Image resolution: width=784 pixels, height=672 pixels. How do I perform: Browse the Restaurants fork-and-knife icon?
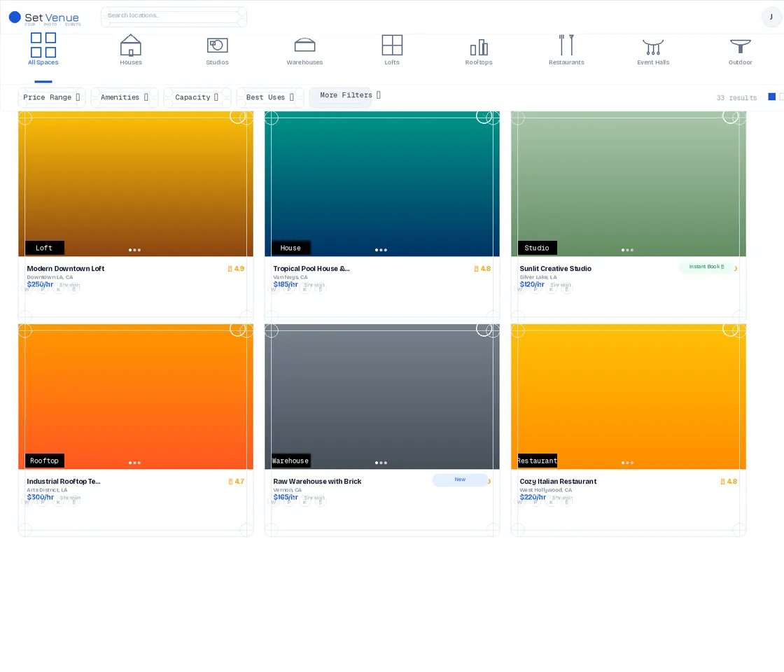pos(566,45)
